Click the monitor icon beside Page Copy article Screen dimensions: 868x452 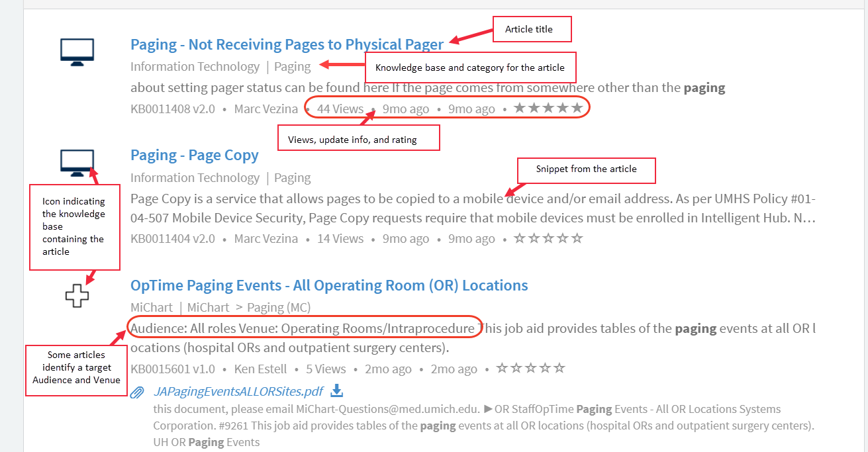point(77,162)
